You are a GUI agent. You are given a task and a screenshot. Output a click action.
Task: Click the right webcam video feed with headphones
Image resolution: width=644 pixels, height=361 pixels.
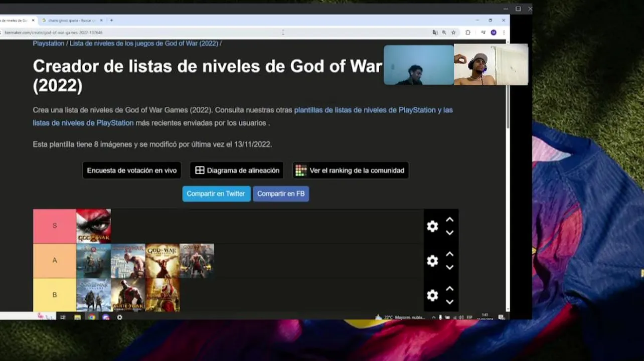pyautogui.click(x=491, y=64)
